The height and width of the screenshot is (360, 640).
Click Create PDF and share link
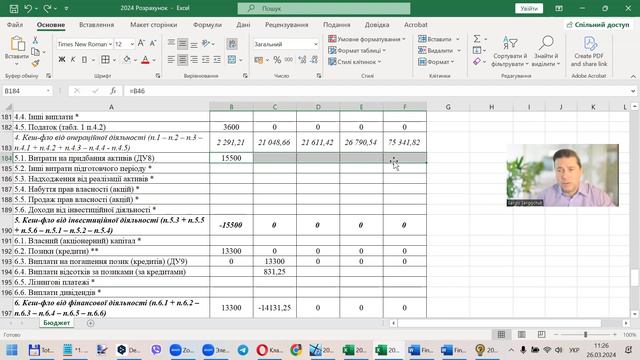[589, 51]
